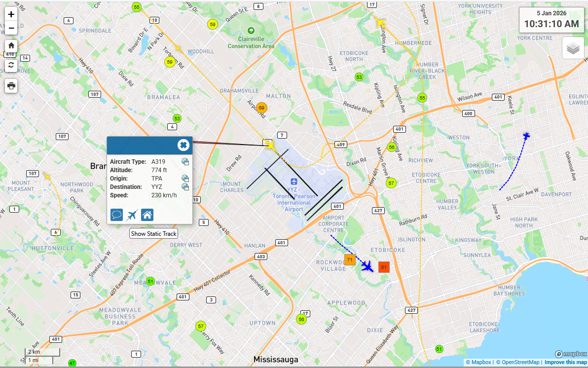
Task: Reset map to home view
Action: (x=11, y=45)
